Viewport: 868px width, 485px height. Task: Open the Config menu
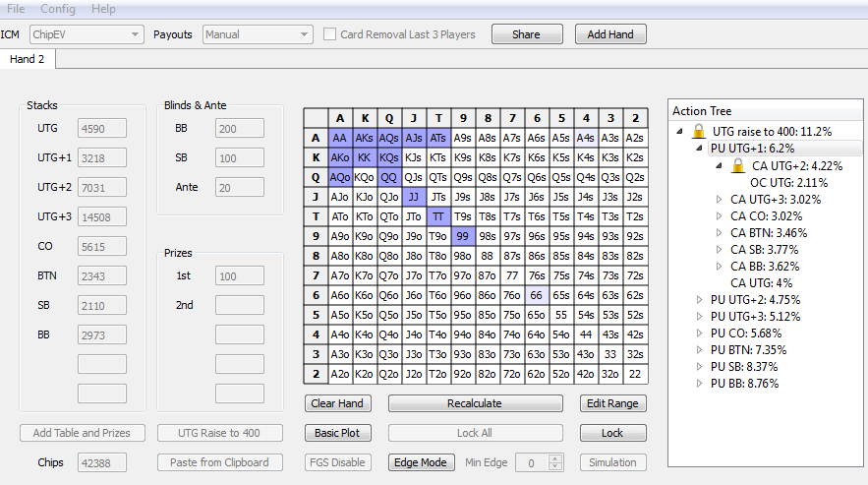click(58, 9)
